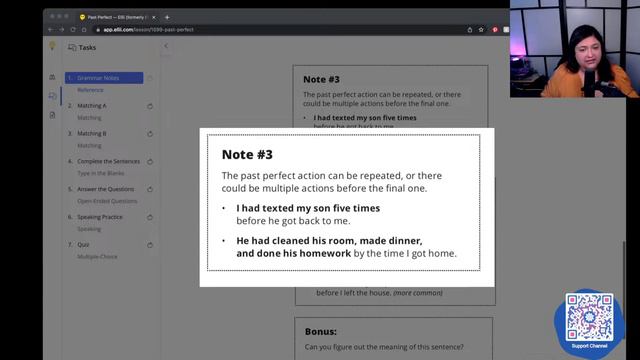Image resolution: width=640 pixels, height=360 pixels.
Task: Collapse the Tasks panel with the chevron
Action: tap(166, 46)
